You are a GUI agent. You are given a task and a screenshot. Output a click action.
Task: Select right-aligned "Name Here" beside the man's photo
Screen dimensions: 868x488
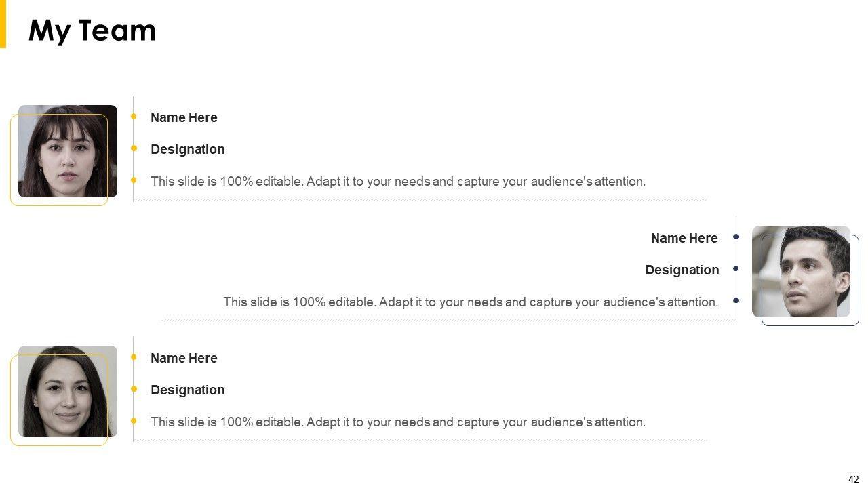point(684,238)
